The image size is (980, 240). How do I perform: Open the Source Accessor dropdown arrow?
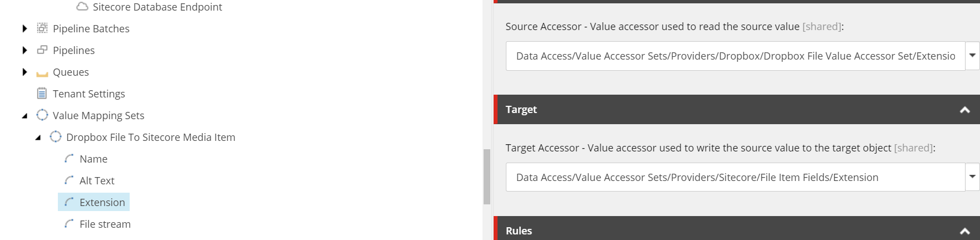click(972, 56)
